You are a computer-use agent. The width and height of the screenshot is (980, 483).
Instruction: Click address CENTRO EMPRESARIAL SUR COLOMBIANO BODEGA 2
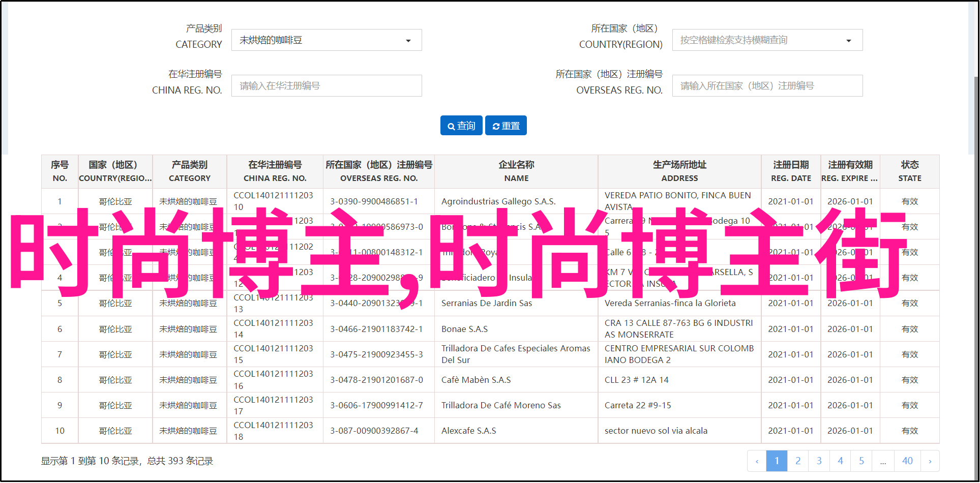point(679,354)
